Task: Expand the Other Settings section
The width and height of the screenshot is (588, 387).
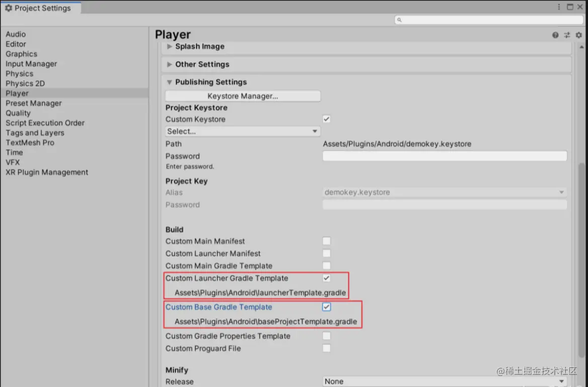Action: [x=169, y=64]
